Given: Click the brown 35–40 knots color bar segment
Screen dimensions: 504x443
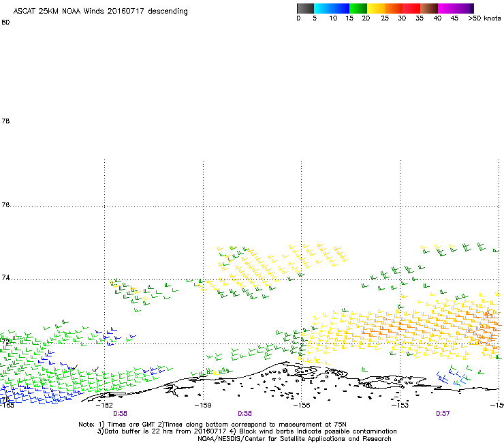Looking at the screenshot, I should (429, 8).
